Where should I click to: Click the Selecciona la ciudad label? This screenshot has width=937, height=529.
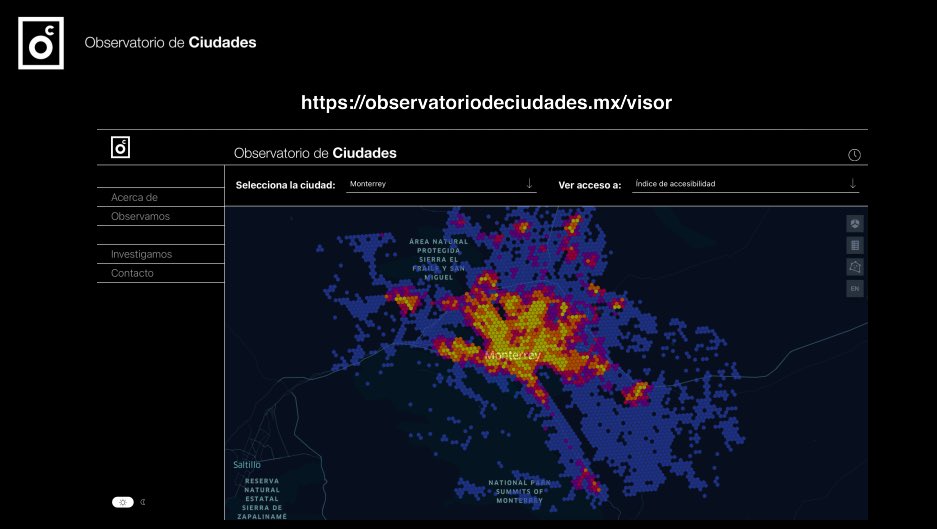(285, 185)
